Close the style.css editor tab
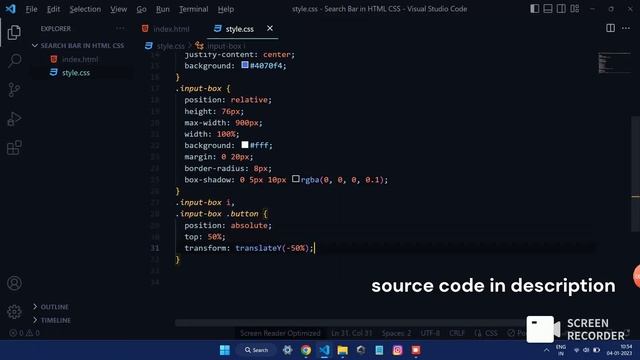Screen dimensions: 640x360 point(270,28)
